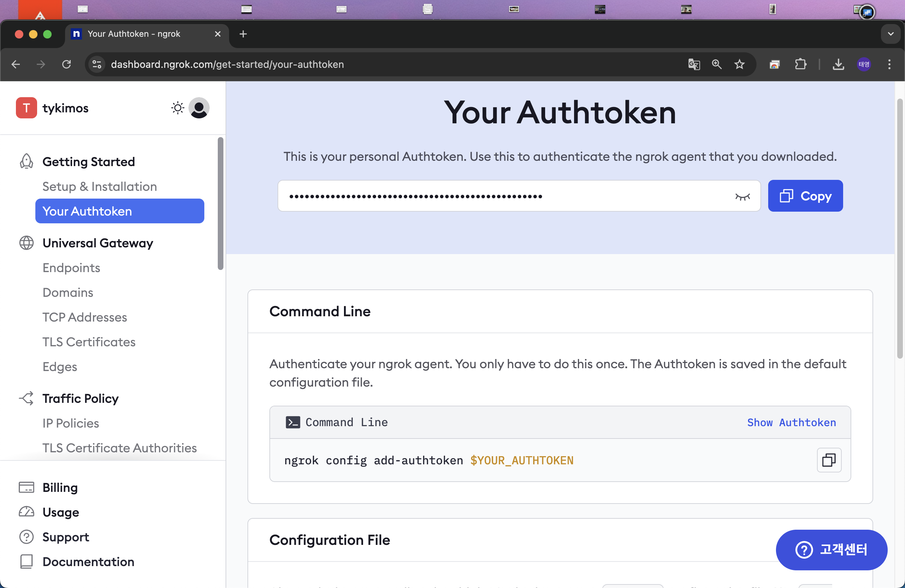This screenshot has width=905, height=588.
Task: Click the browser back arrow
Action: click(x=16, y=64)
